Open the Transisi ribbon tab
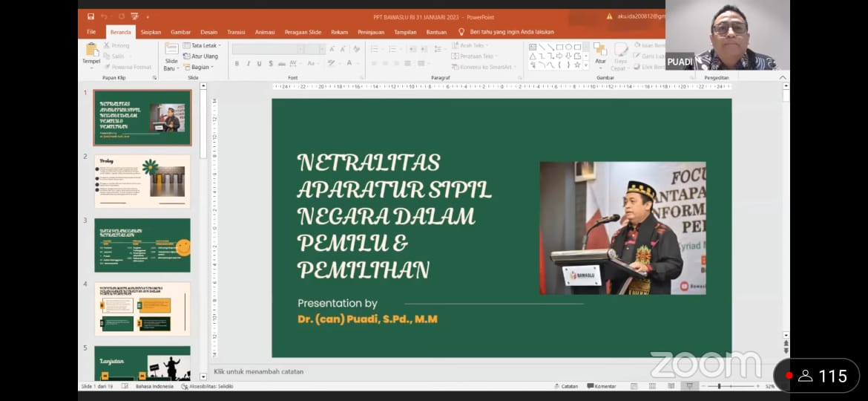Image resolution: width=868 pixels, height=401 pixels. 236,32
